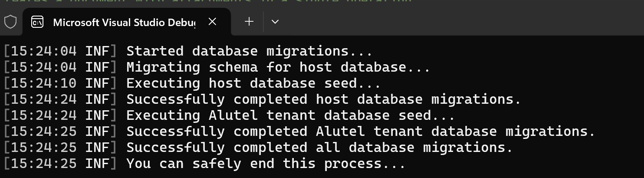Viewport: 644px width, 178px height.
Task: Click "Successfully completed all database migrations." line
Action: point(319,148)
